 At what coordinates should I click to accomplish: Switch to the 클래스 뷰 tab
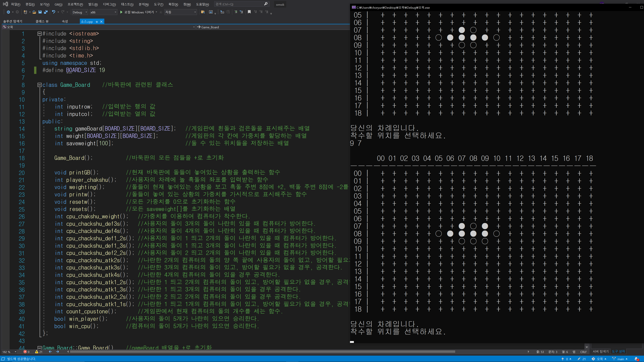42,21
